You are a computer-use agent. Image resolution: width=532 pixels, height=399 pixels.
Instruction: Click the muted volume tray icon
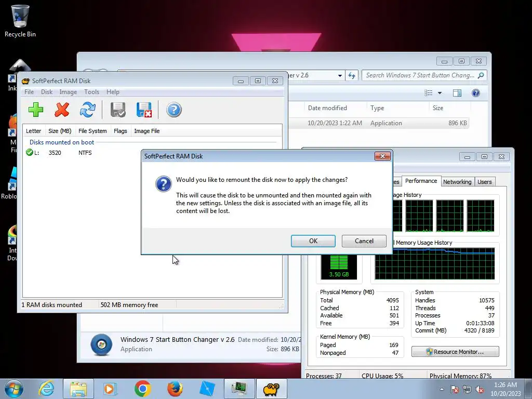coord(480,390)
